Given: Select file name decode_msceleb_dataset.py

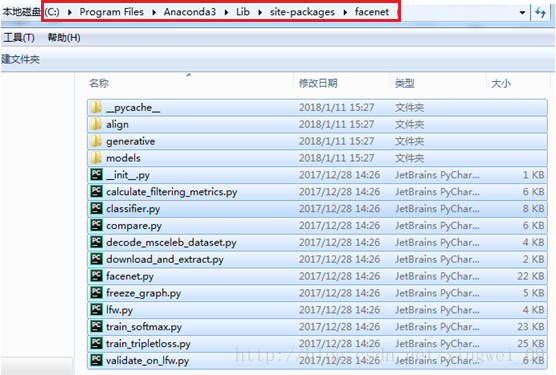Looking at the screenshot, I should pos(171,242).
